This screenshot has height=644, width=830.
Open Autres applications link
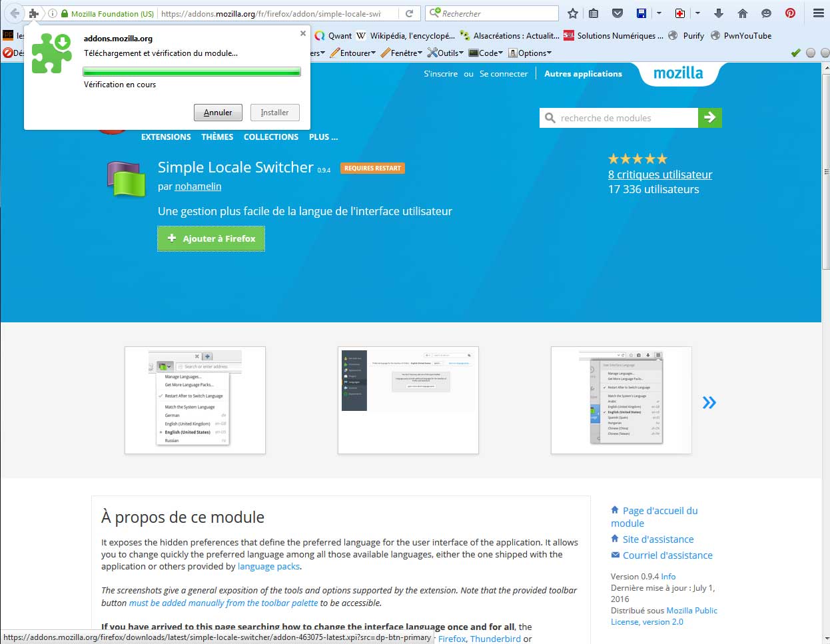click(583, 74)
